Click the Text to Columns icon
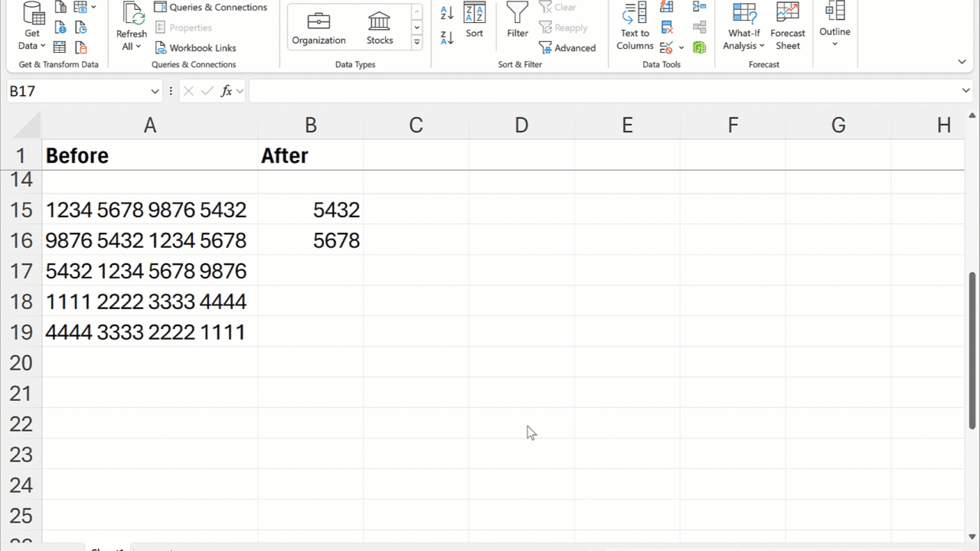The width and height of the screenshot is (980, 551). 635,26
